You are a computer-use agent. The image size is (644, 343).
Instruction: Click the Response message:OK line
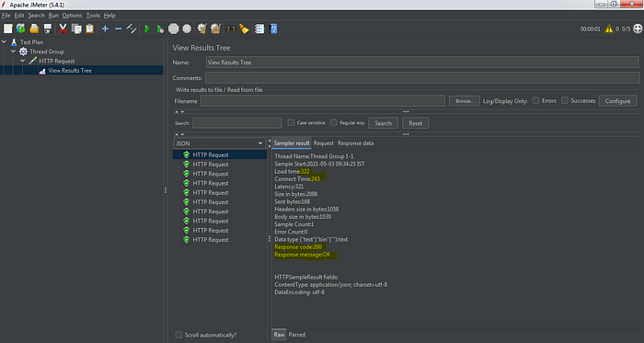[x=303, y=255]
